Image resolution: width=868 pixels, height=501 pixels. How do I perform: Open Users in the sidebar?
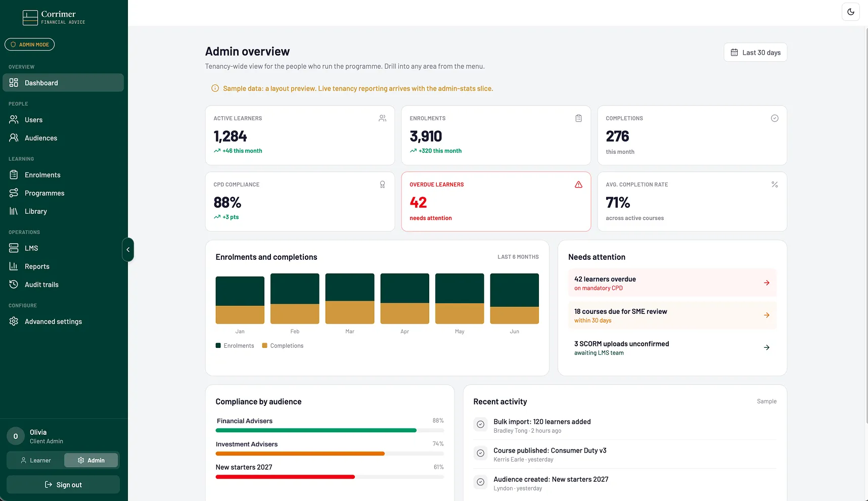click(x=63, y=120)
